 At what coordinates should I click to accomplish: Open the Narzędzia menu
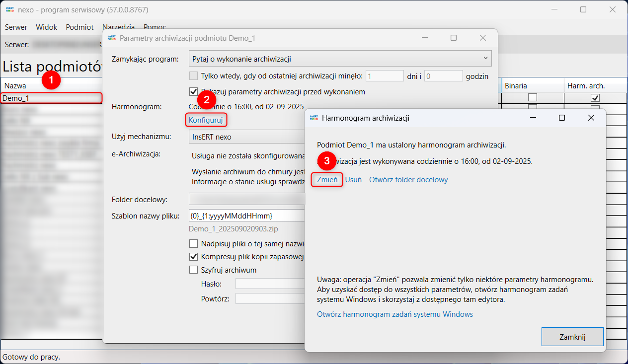[118, 27]
